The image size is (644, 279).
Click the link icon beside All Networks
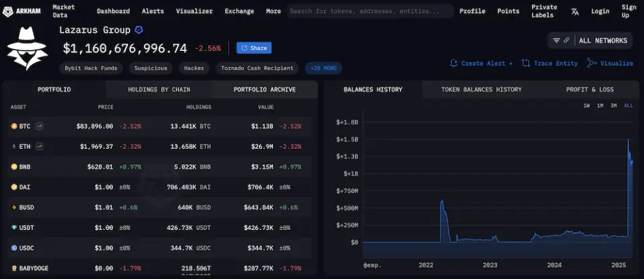pos(566,40)
